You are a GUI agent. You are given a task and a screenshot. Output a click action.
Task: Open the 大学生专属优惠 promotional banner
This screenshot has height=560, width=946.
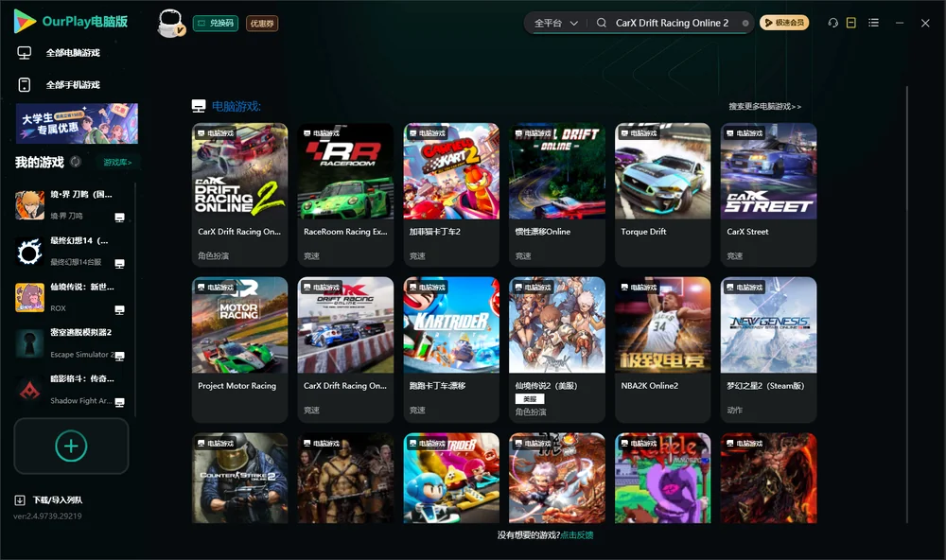[78, 124]
